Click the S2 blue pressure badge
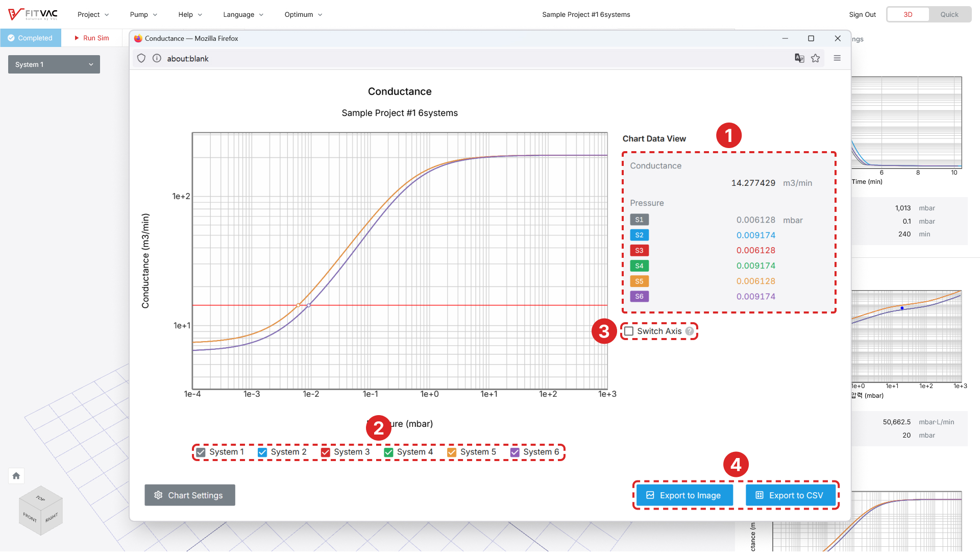This screenshot has width=980, height=554. 639,235
